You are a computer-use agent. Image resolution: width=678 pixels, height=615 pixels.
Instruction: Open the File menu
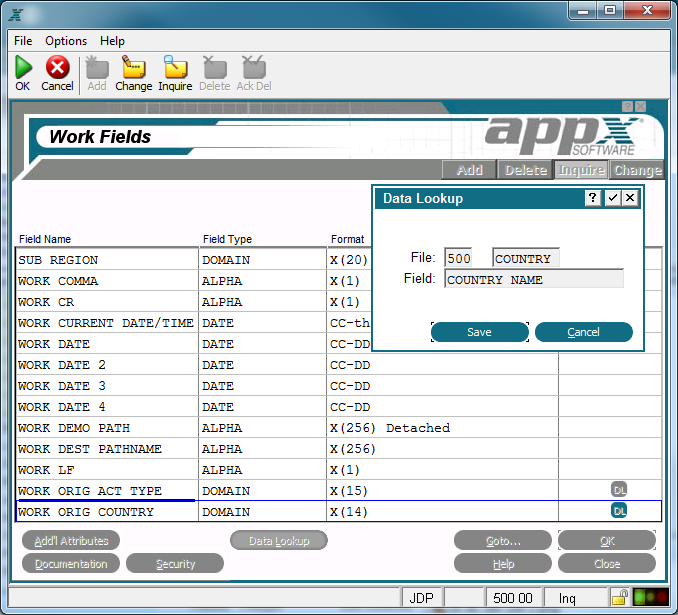(x=23, y=41)
